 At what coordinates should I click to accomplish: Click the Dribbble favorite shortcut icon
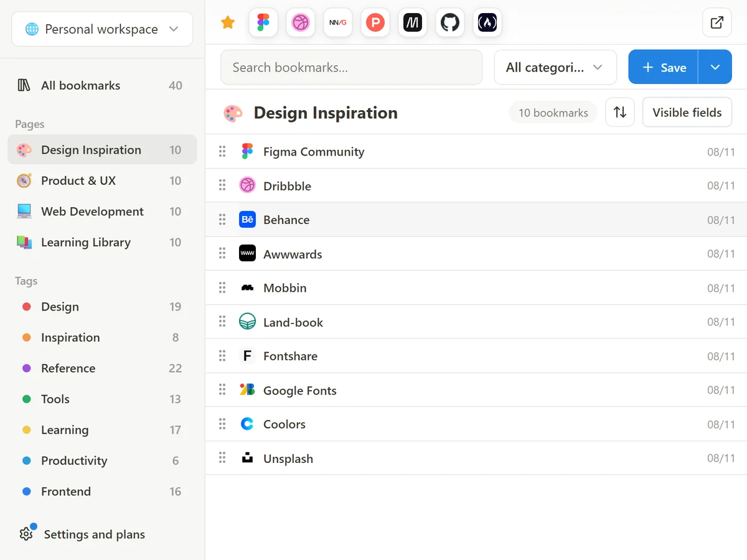coord(301,23)
